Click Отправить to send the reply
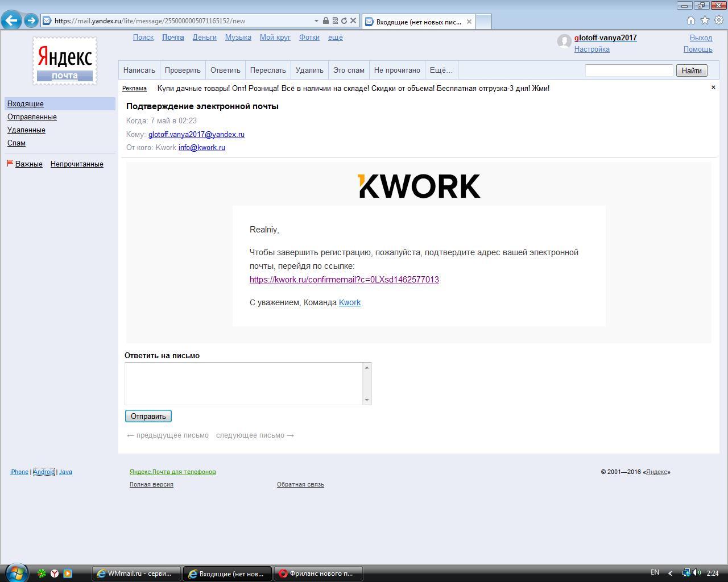 (148, 416)
